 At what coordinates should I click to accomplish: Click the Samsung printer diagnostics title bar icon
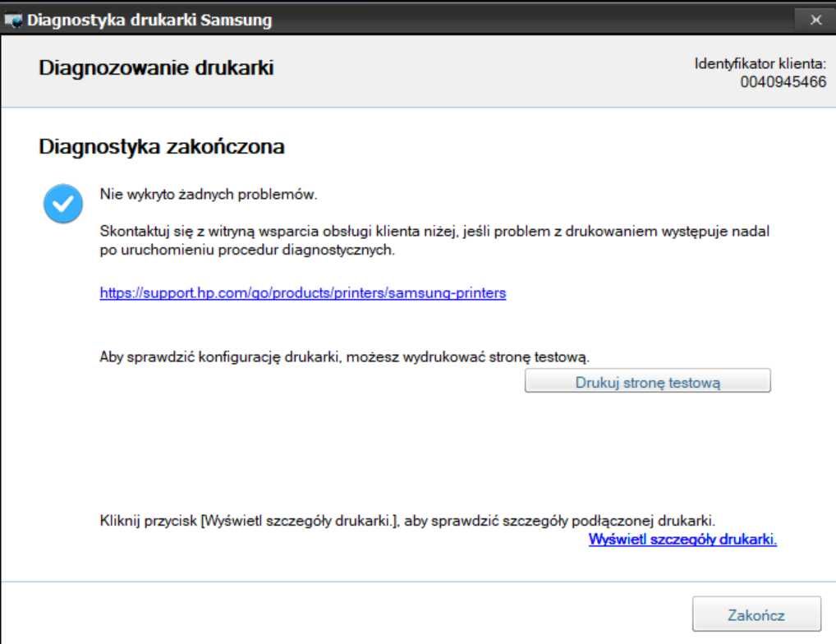point(13,21)
